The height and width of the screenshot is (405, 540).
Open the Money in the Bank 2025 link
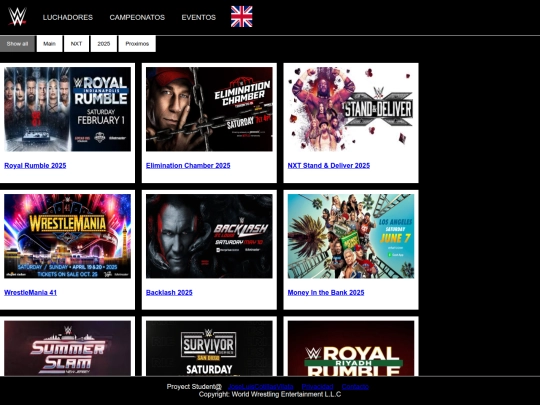click(326, 292)
